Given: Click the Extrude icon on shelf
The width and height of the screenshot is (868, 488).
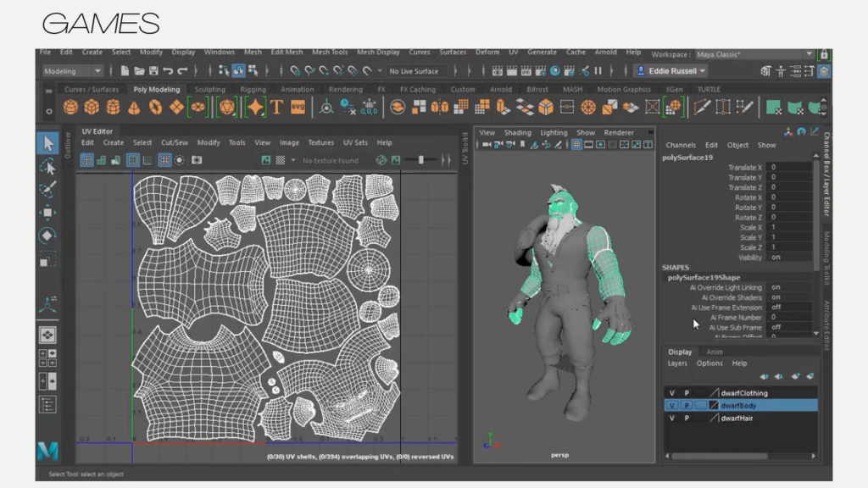Looking at the screenshot, I should pos(504,107).
